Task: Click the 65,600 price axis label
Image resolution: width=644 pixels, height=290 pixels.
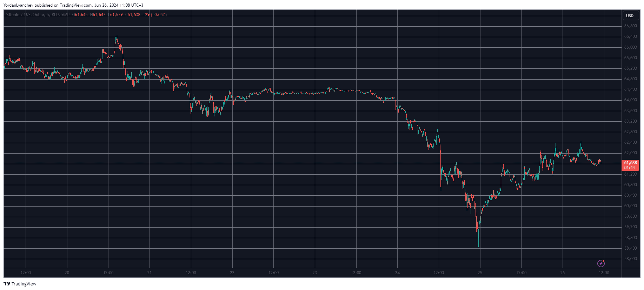Action: coord(630,58)
